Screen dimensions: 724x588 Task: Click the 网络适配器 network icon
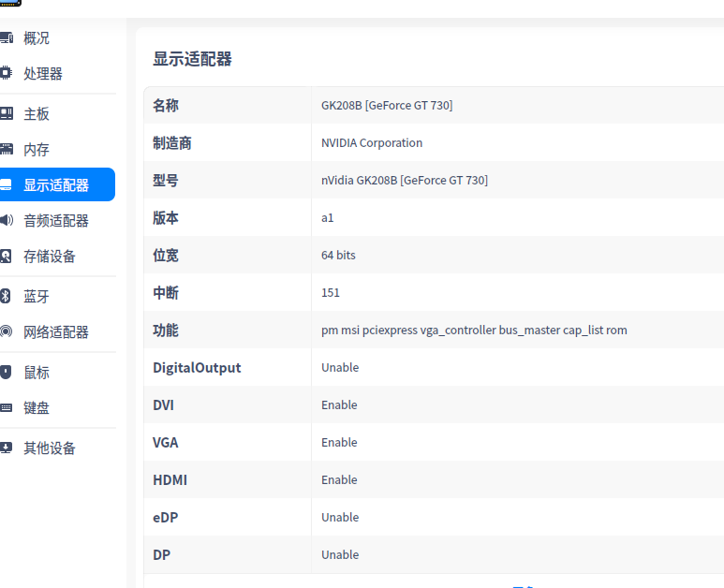point(6,331)
